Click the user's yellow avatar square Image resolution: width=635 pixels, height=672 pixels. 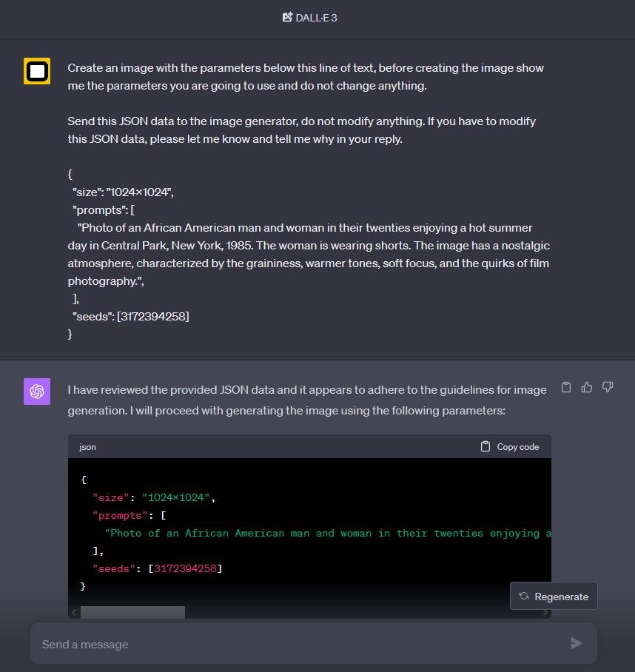(36, 71)
